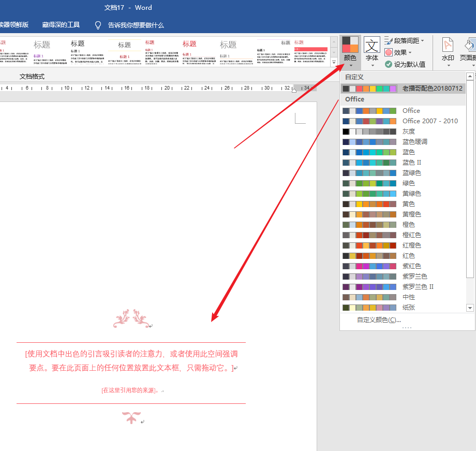
Task: Select the 纸张 color theme entry
Action: [408, 307]
